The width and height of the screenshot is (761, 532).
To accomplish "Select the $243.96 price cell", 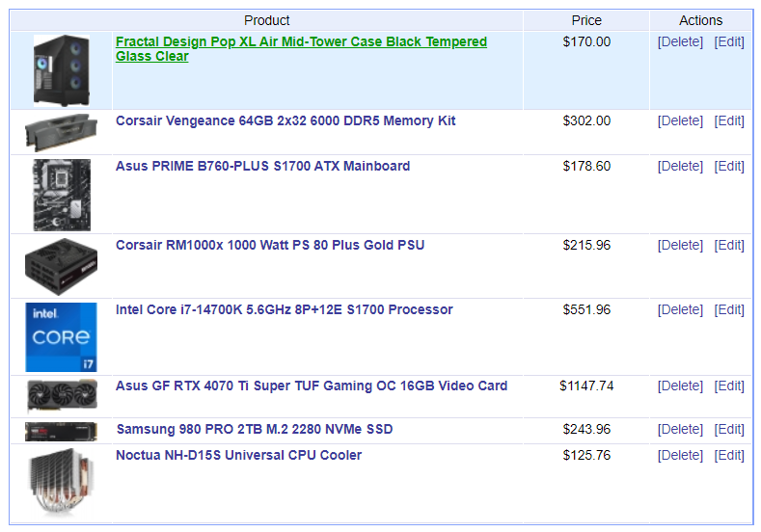I will (x=586, y=430).
